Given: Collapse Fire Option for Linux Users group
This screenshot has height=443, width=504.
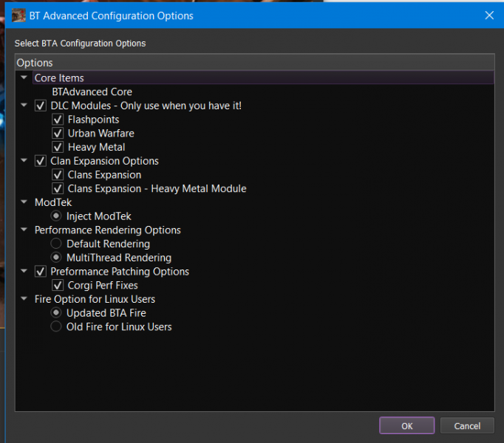Looking at the screenshot, I should tap(24, 300).
